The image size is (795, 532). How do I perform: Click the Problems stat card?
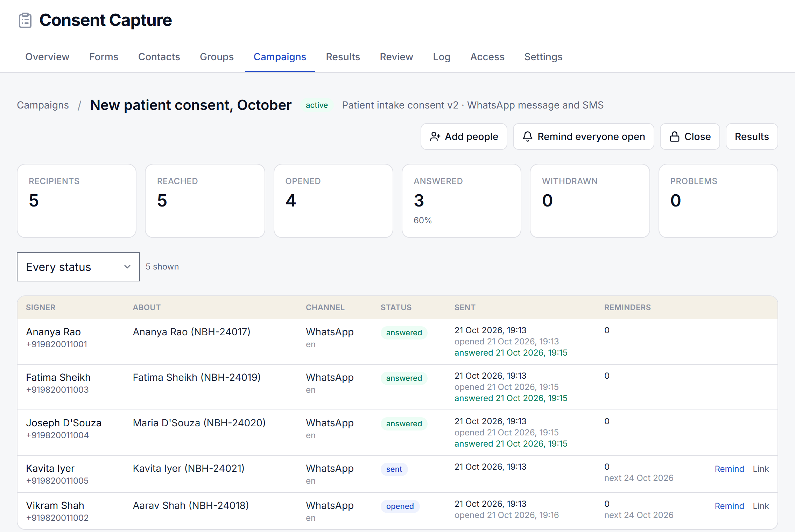tap(718, 201)
